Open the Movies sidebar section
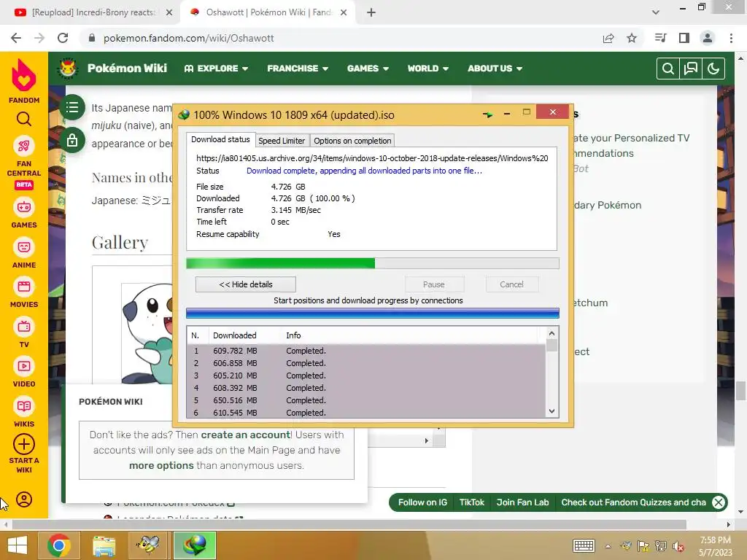This screenshot has width=747, height=560. coord(24,293)
